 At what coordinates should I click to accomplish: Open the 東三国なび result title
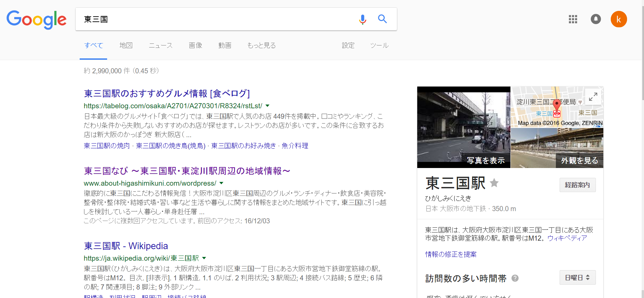coord(187,171)
